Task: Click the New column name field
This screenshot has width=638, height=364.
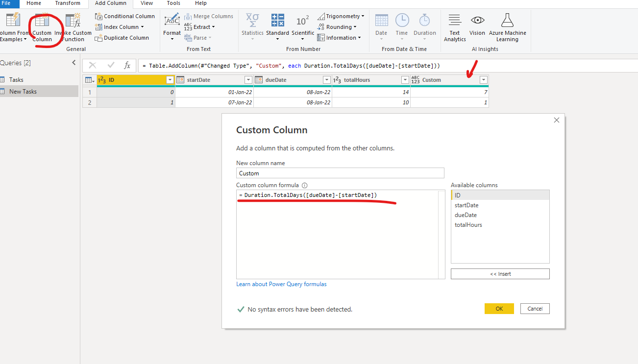Action: [x=340, y=173]
